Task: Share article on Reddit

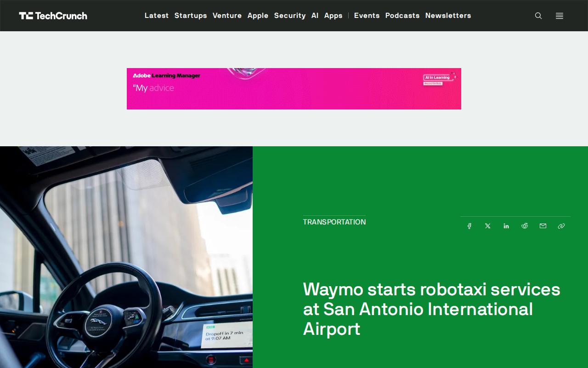Action: click(x=525, y=226)
